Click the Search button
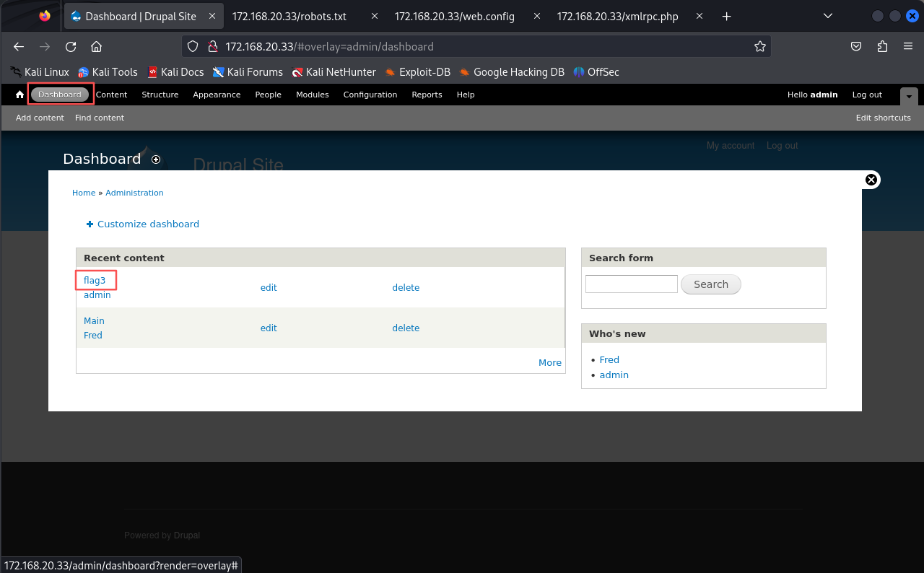This screenshot has height=573, width=924. [x=711, y=284]
